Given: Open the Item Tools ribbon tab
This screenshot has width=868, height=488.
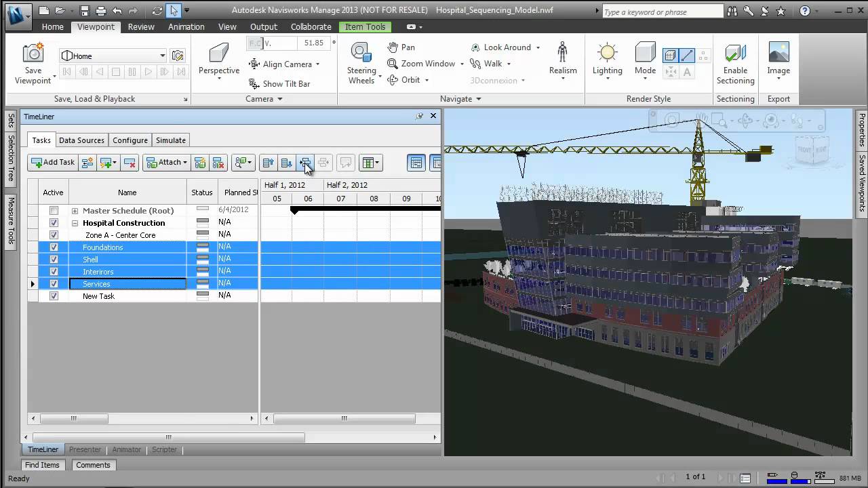Looking at the screenshot, I should tap(365, 27).
